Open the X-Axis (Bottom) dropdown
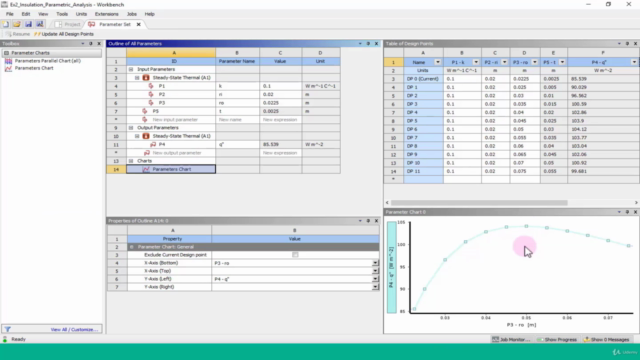 pyautogui.click(x=375, y=263)
